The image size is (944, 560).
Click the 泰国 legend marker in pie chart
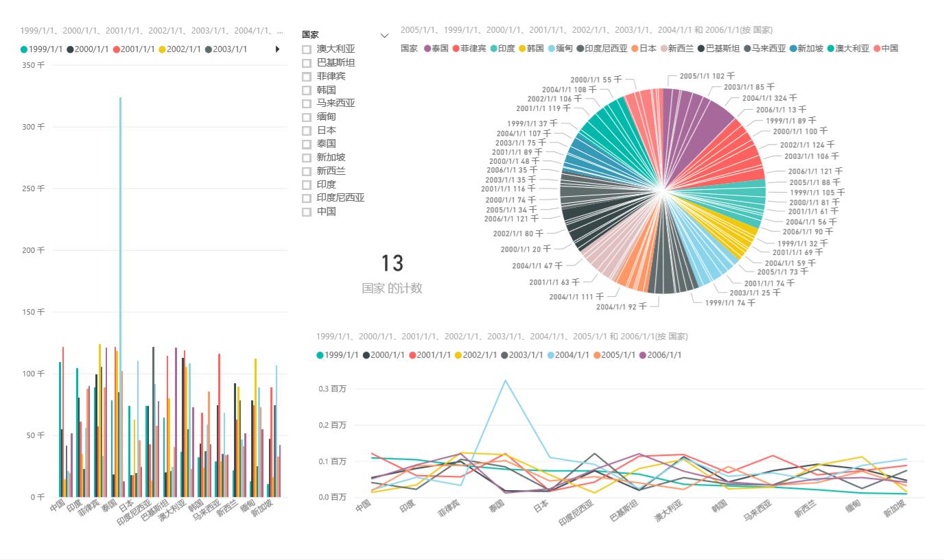pos(427,49)
